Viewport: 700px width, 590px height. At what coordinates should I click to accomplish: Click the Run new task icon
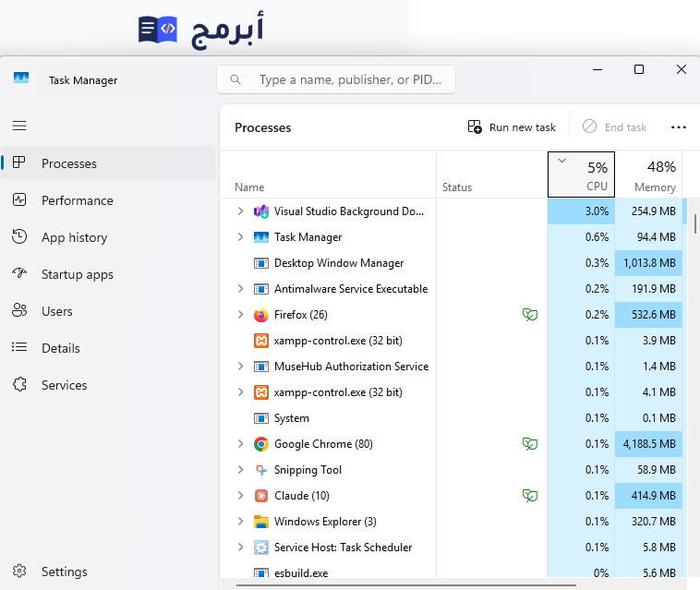pyautogui.click(x=475, y=126)
